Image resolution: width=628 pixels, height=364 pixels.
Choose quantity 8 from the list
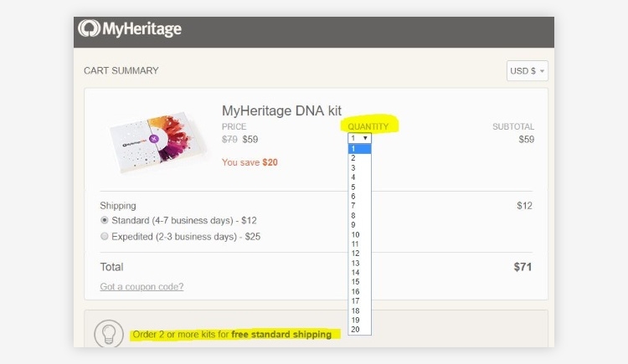pyautogui.click(x=359, y=215)
